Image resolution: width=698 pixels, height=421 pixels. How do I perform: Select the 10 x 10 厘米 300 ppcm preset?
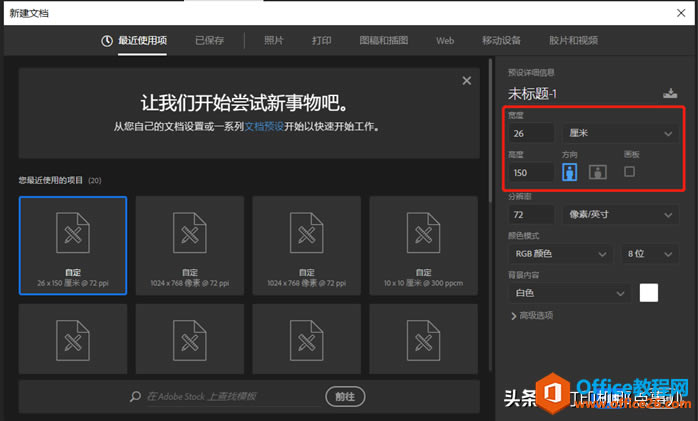point(423,246)
